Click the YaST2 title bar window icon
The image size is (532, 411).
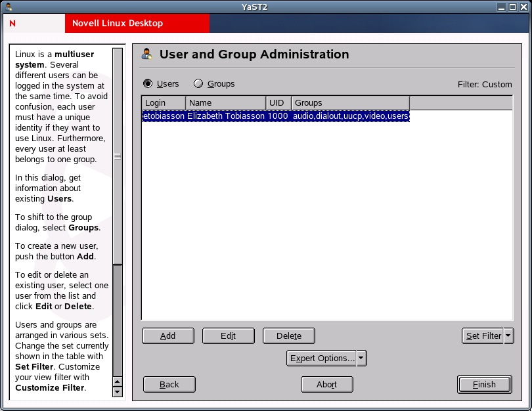(9, 7)
